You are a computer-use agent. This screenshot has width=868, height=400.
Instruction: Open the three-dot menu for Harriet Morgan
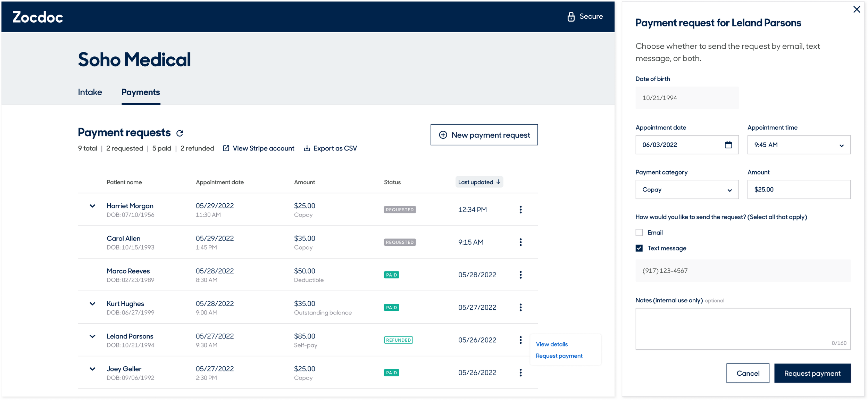[520, 210]
